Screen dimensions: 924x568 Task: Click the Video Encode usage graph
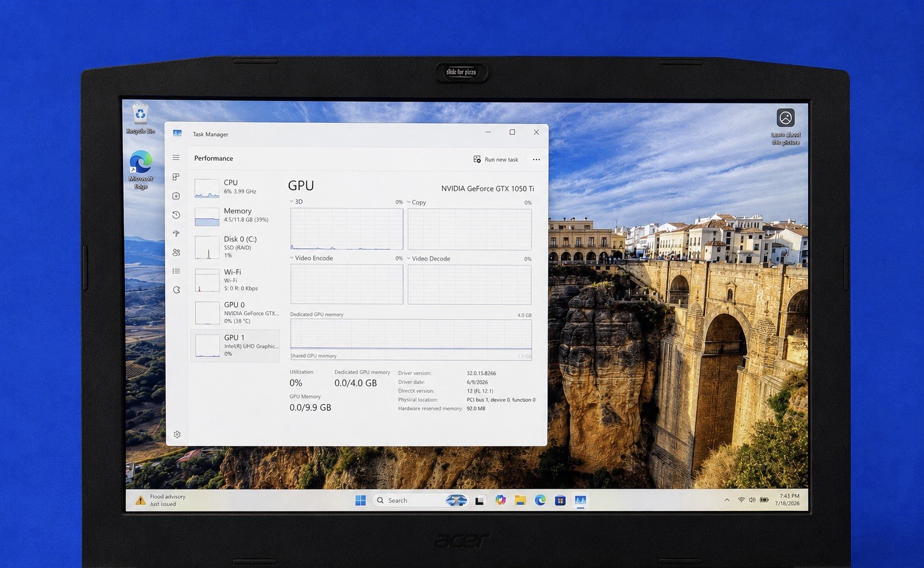(x=346, y=284)
